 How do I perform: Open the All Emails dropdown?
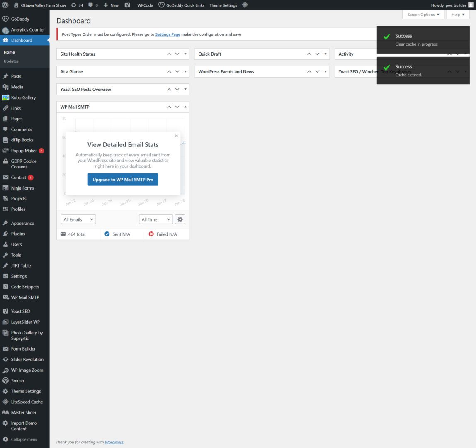click(78, 219)
